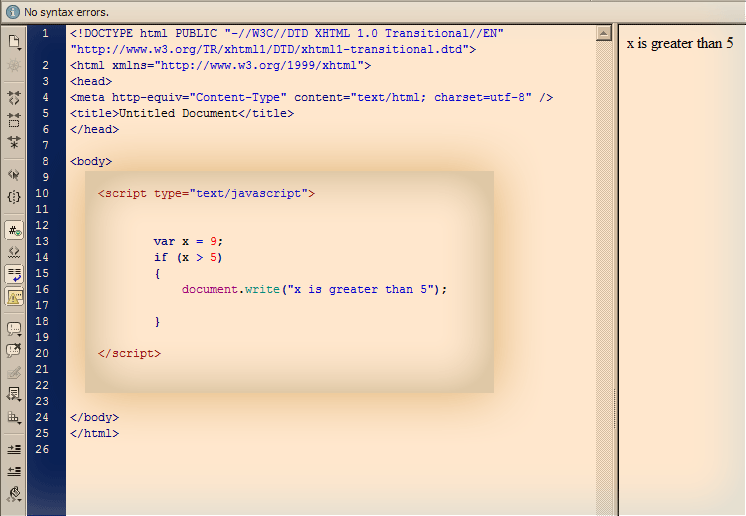The image size is (746, 516).
Task: Click the Balance Braces icon
Action: click(14, 196)
